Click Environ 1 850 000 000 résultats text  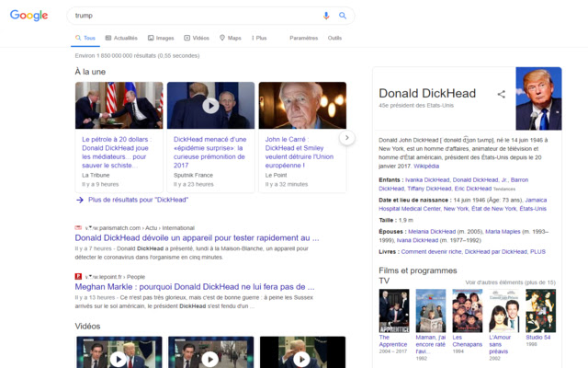pyautogui.click(x=137, y=55)
